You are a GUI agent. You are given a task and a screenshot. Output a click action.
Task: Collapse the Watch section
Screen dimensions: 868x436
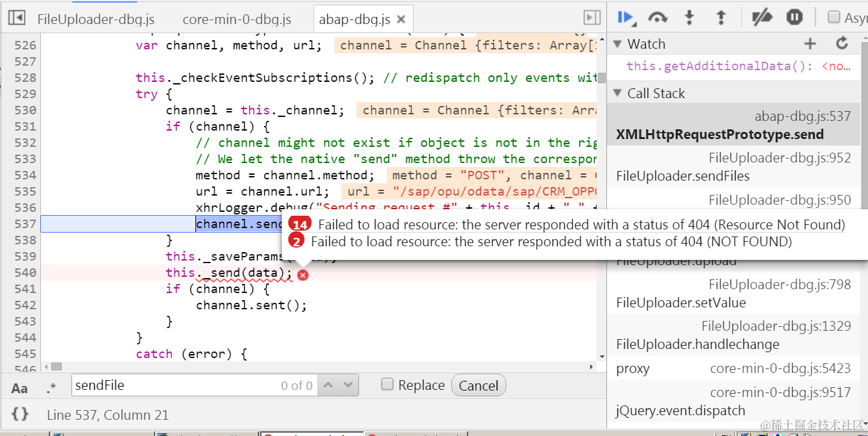tap(617, 43)
